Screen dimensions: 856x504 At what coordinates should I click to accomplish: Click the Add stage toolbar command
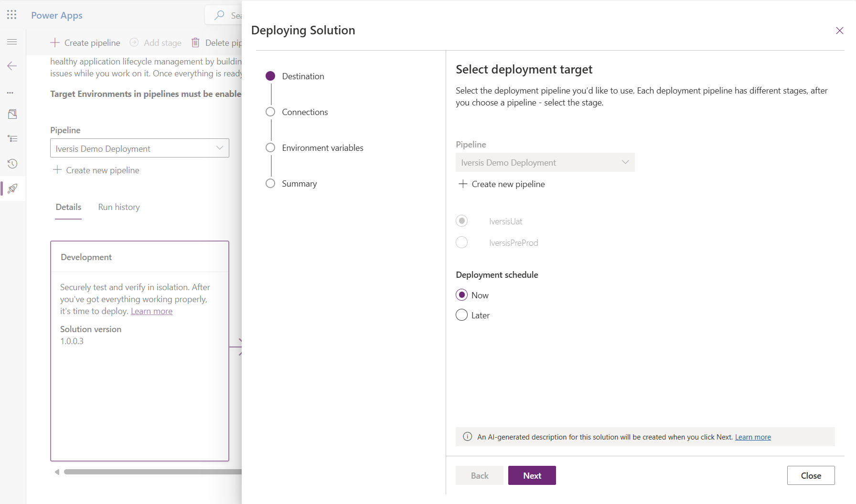(156, 42)
